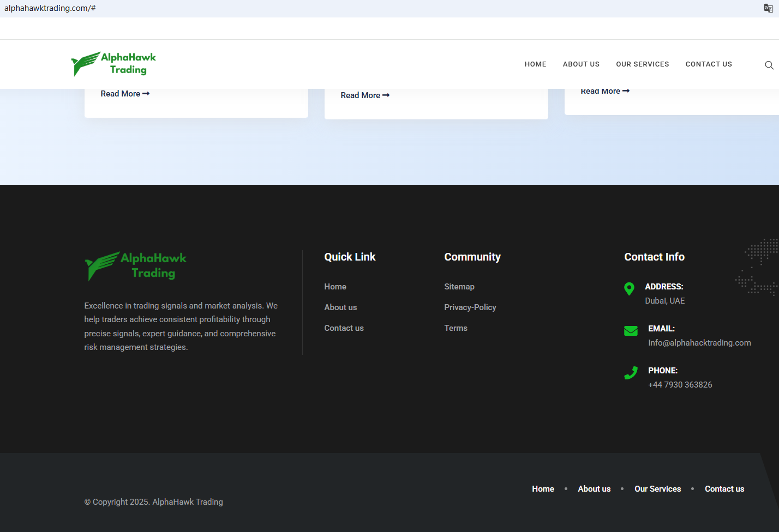Click the AlphaHawk Trading logo in header

click(x=113, y=64)
